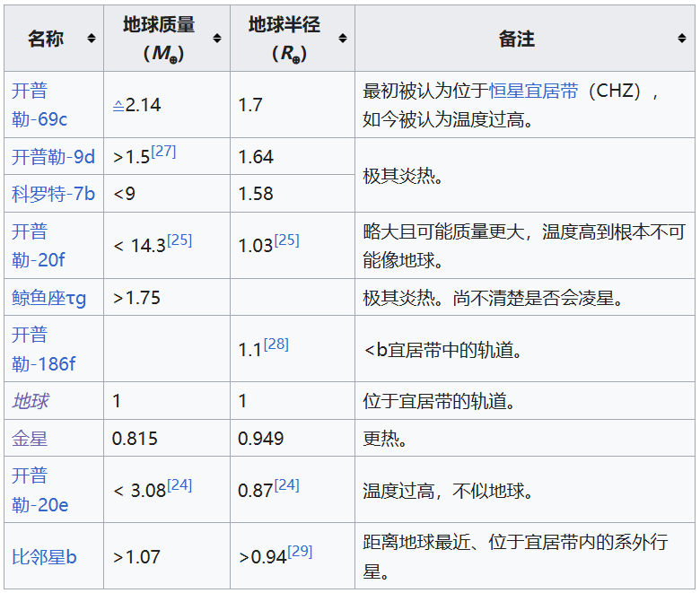
Task: Open the 金星 article link
Action: click(30, 439)
